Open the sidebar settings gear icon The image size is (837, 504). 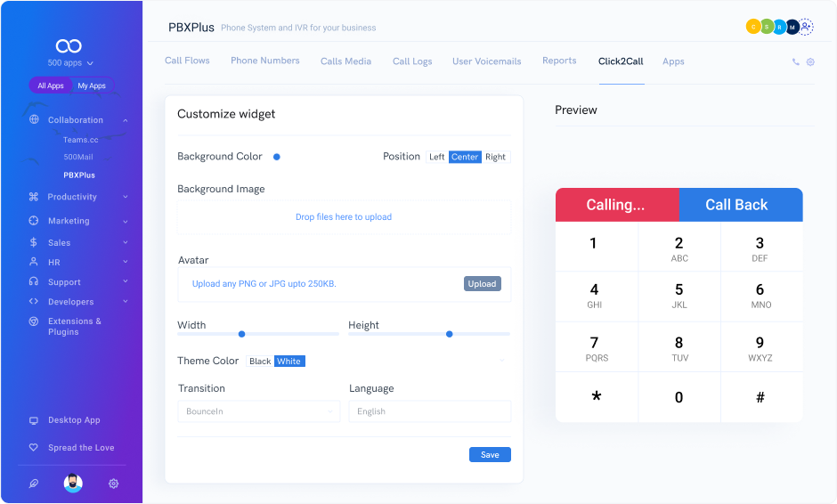pos(114,484)
